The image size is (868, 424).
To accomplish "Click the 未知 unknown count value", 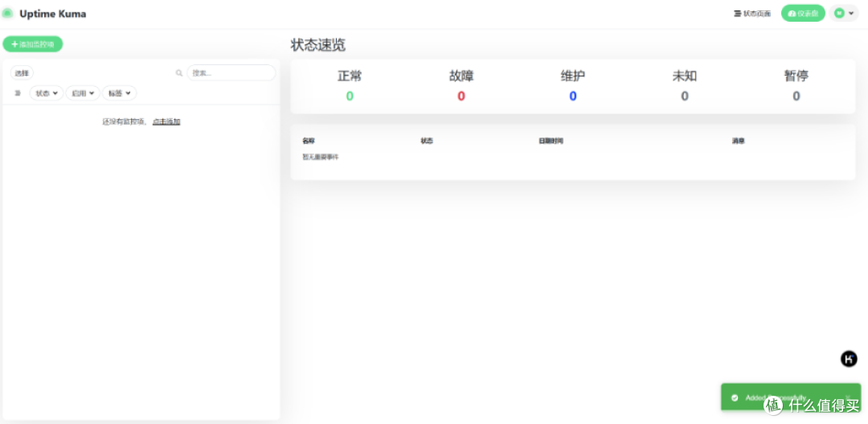I will 685,96.
